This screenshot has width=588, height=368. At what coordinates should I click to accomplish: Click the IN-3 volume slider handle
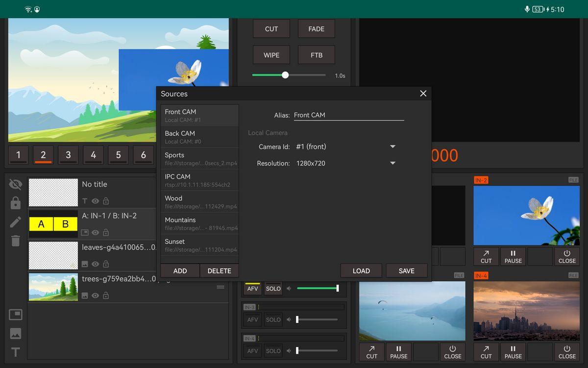[297, 319]
